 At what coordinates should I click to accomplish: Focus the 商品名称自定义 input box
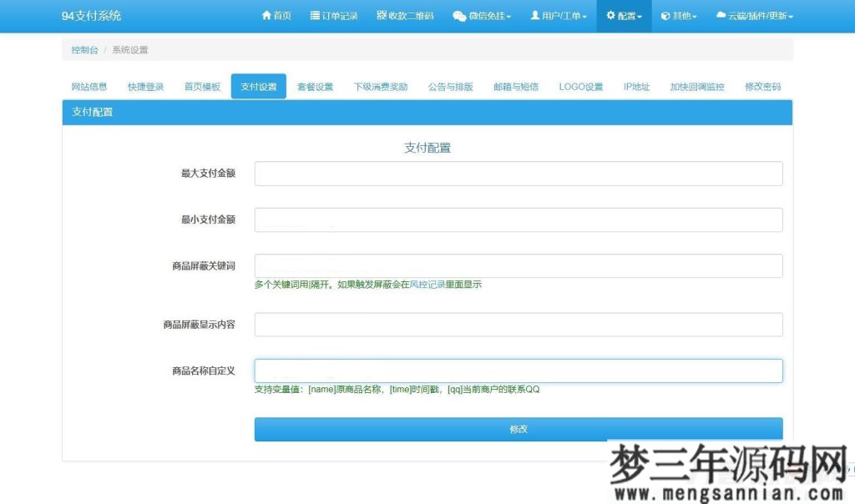(x=519, y=370)
